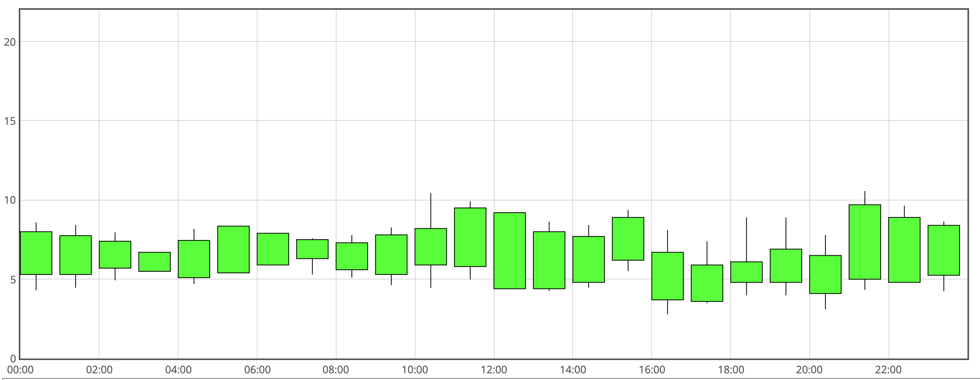
Task: Select the 22:00 x-axis tick label
Action: [888, 370]
